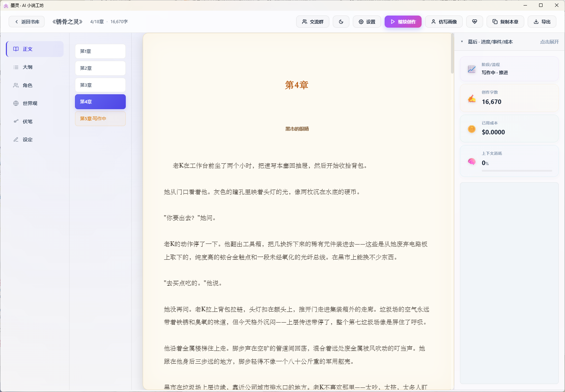Click the pencil icon beside 设定

(16, 140)
